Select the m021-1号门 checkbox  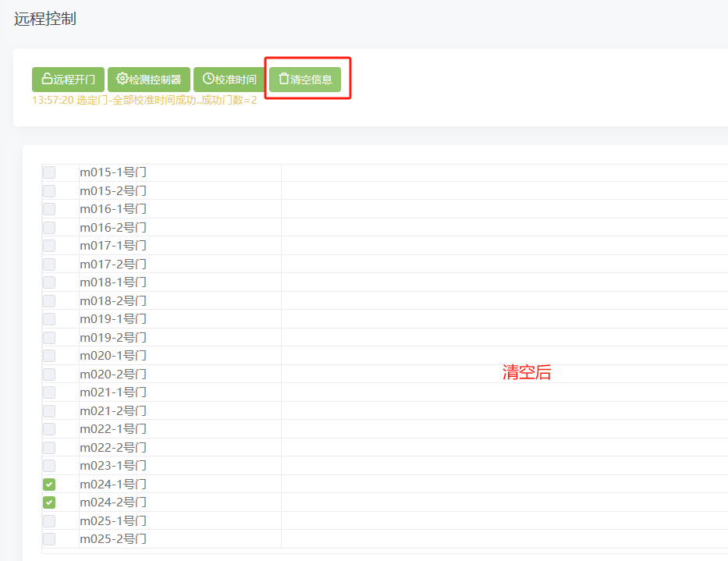coord(49,392)
